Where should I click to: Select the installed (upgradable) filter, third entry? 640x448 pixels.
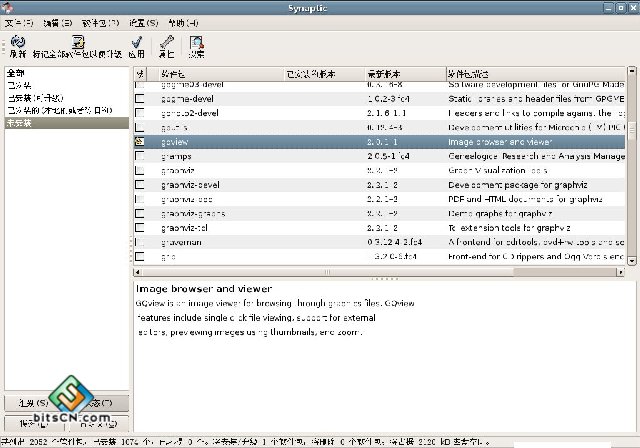click(x=36, y=98)
